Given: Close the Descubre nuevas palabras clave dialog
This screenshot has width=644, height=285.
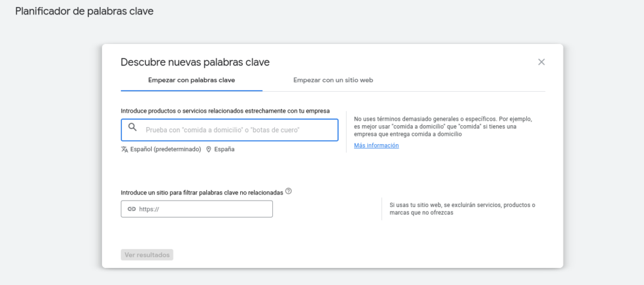Looking at the screenshot, I should [x=541, y=62].
